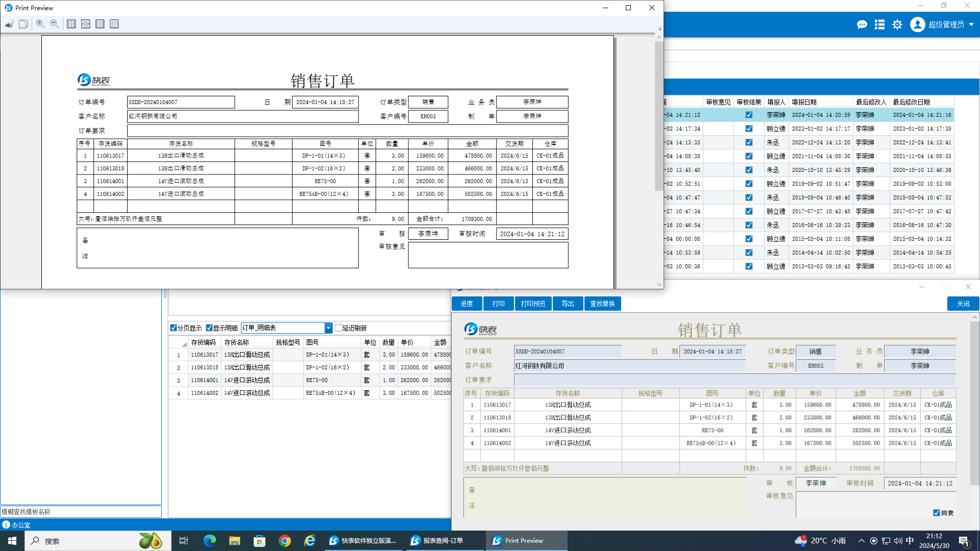Open File Explorer from taskbar
This screenshot has width=980, height=551.
(234, 541)
